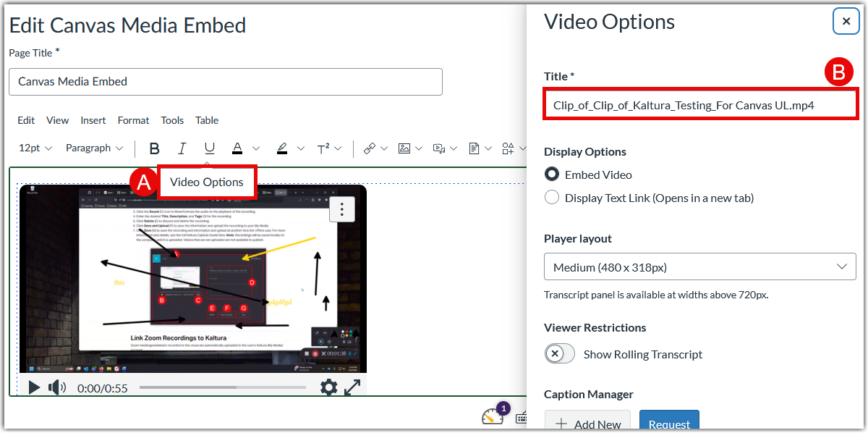
Task: Select Display Text Link radio option
Action: tap(552, 198)
